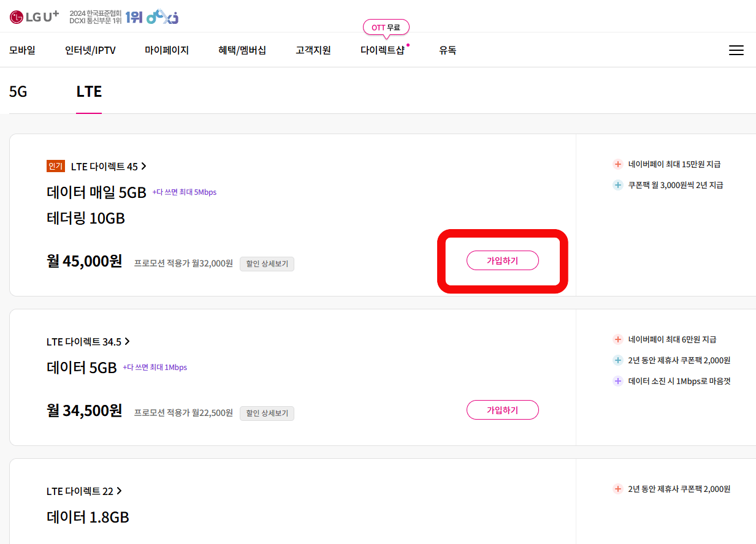Open the 마이페이지 menu
Image resolution: width=756 pixels, height=544 pixels.
coord(167,50)
